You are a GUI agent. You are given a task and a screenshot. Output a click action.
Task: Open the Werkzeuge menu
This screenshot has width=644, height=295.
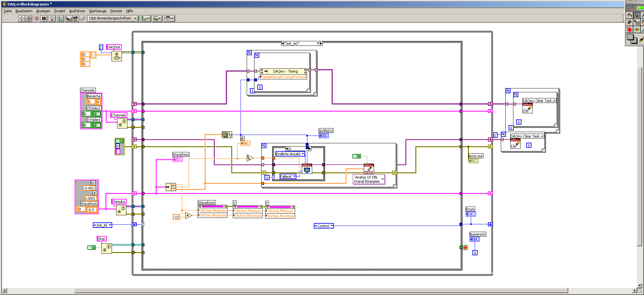click(x=98, y=11)
